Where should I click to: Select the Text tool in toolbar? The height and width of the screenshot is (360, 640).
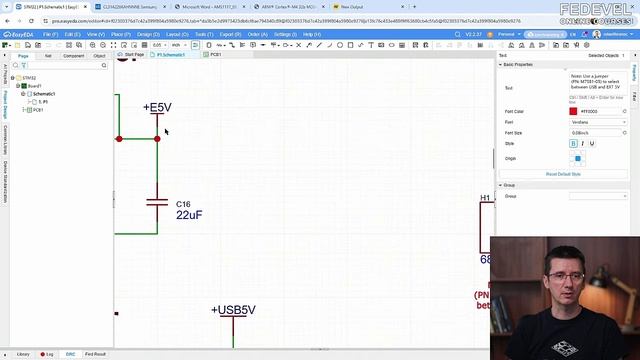click(x=371, y=45)
